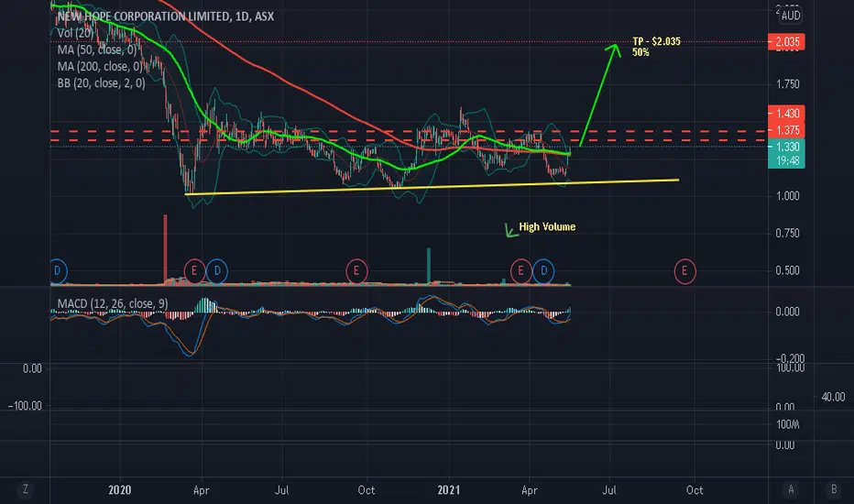
Task: Click the 1.330 current price label
Action: click(x=786, y=147)
